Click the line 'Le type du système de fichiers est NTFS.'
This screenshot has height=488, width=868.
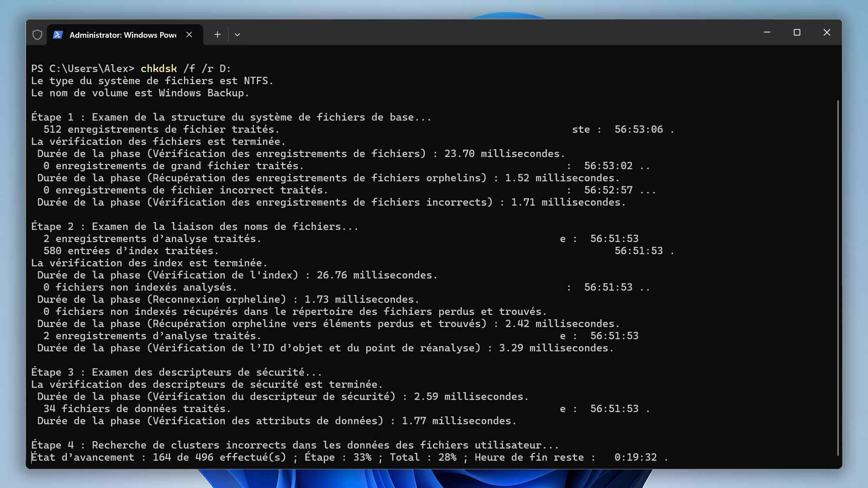152,81
